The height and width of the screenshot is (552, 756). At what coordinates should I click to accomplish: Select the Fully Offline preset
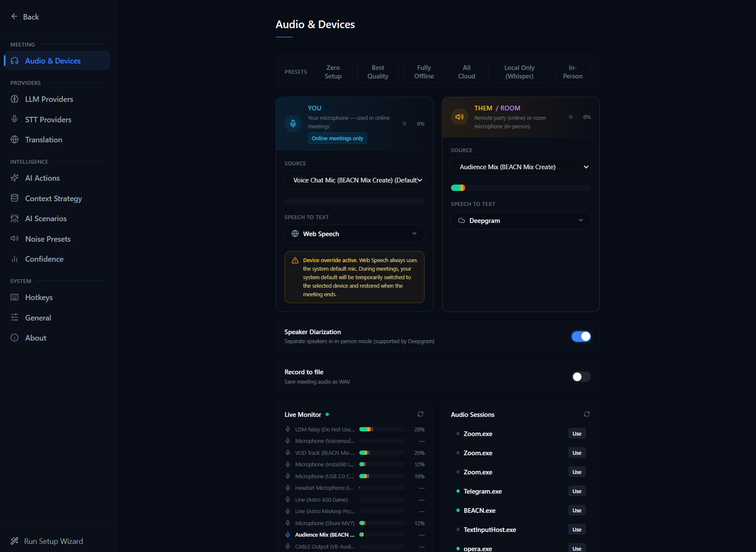(424, 72)
